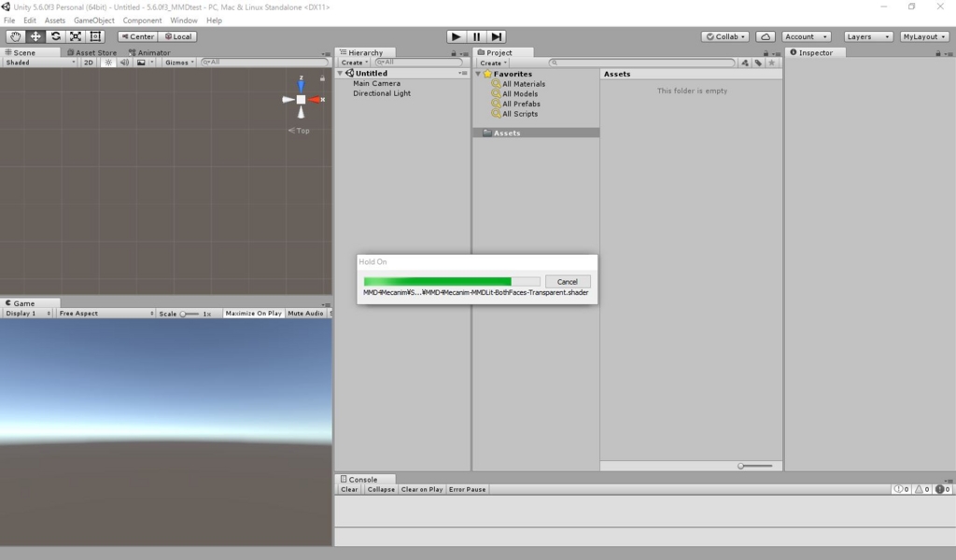This screenshot has width=956, height=560.
Task: Pause the game playback
Action: [476, 36]
